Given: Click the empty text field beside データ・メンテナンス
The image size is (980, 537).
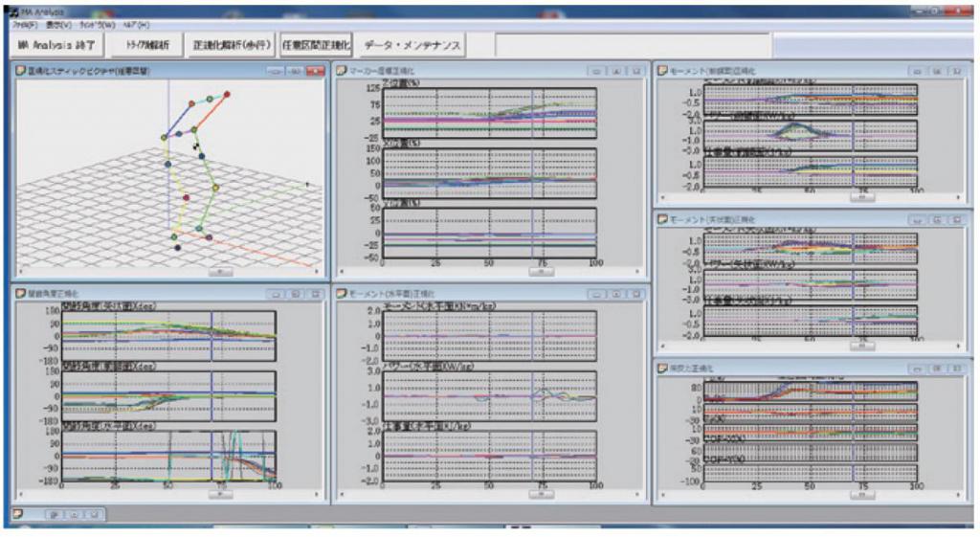Looking at the screenshot, I should click(632, 45).
